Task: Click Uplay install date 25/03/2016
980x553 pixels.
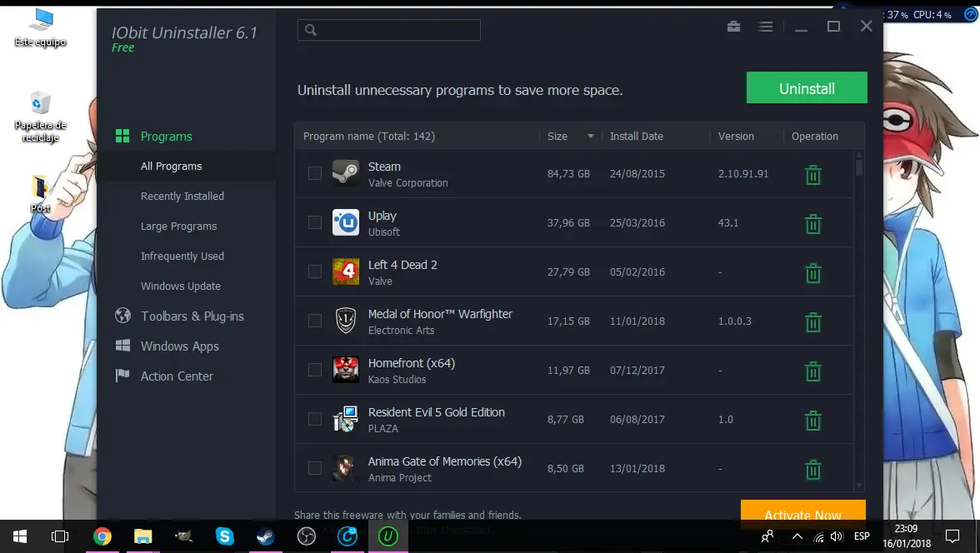Action: point(637,223)
